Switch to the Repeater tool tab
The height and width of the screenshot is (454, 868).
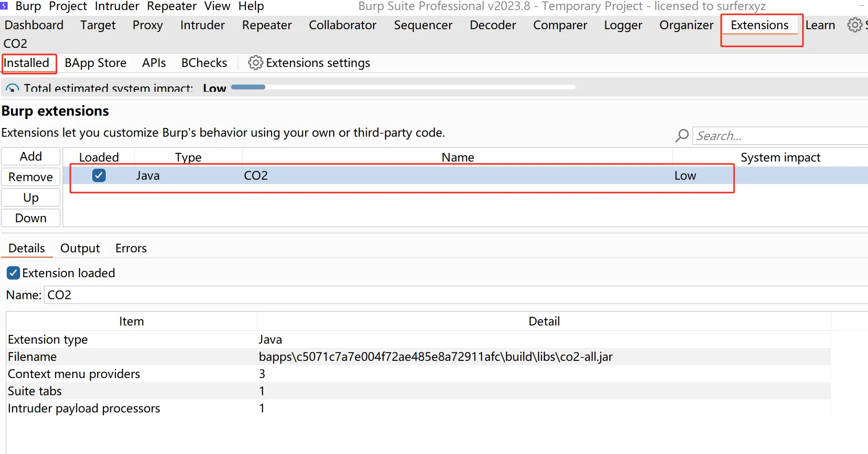tap(267, 25)
